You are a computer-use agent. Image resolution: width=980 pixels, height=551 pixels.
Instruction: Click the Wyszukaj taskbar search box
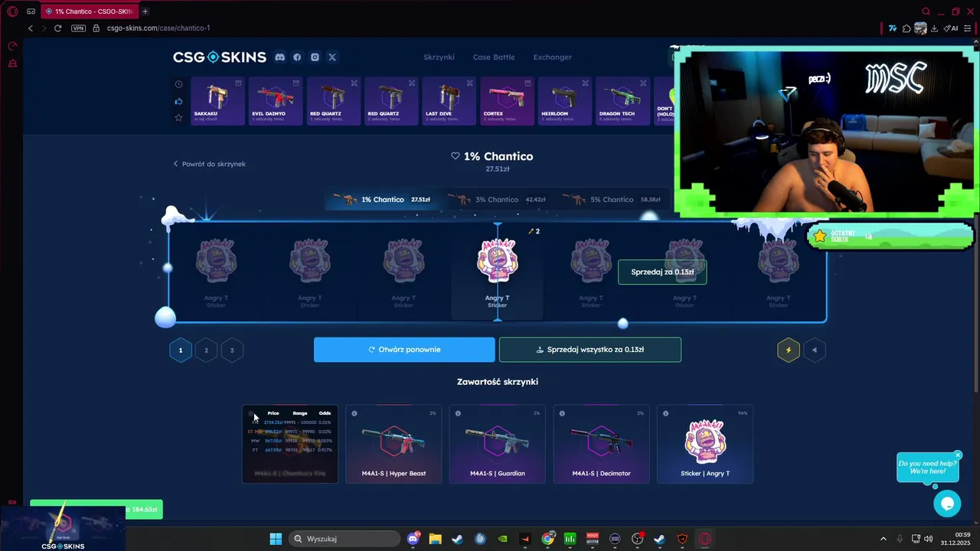345,539
